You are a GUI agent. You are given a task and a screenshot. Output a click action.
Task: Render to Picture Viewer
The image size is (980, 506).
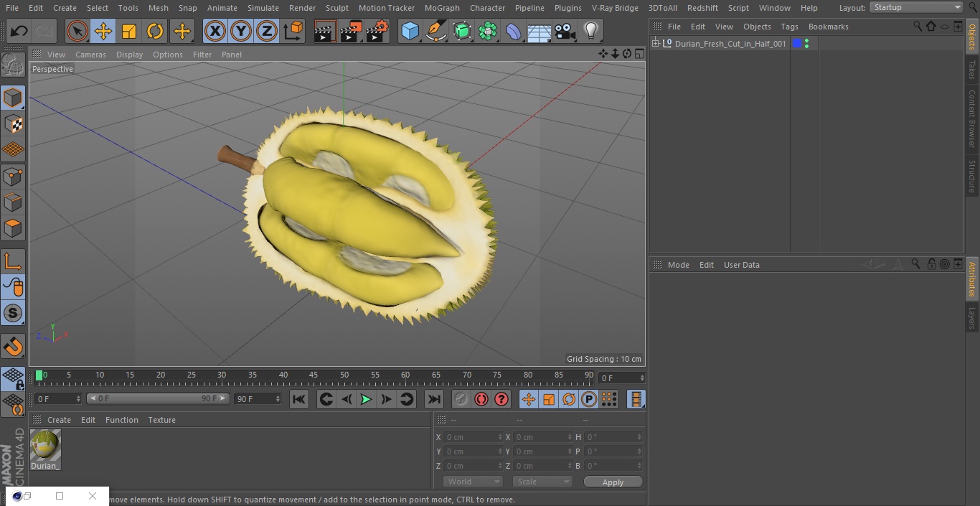click(351, 31)
